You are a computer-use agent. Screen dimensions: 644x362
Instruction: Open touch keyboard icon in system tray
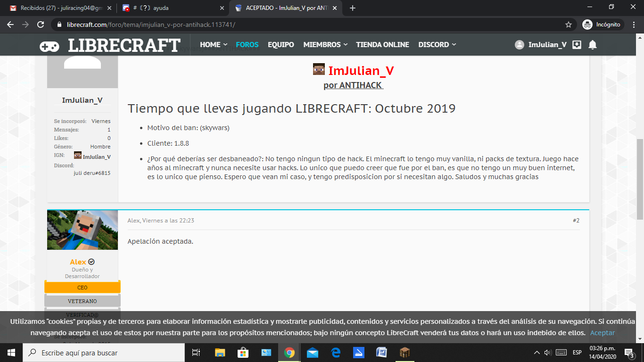click(x=561, y=353)
